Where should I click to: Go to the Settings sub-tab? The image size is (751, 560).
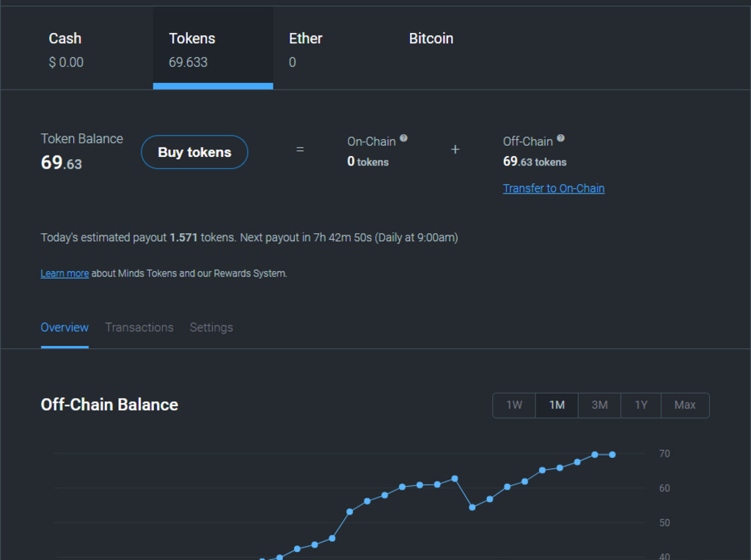(211, 328)
